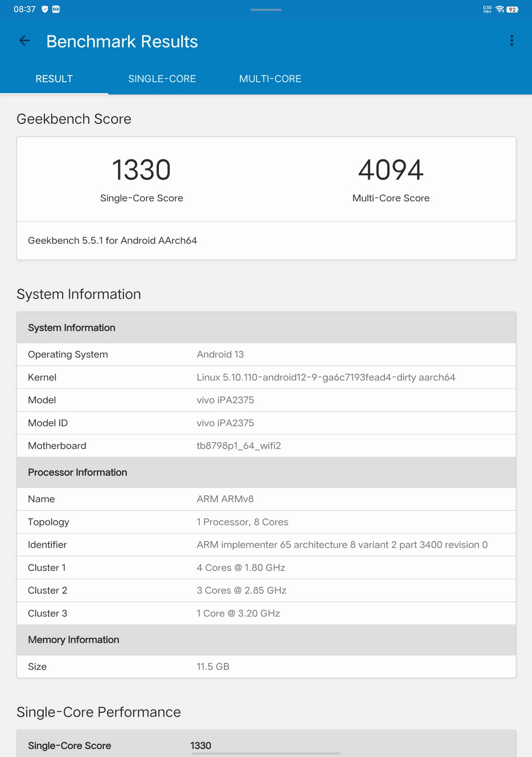This screenshot has width=532, height=757.
Task: Tap the Model ID row value
Action: (x=225, y=423)
